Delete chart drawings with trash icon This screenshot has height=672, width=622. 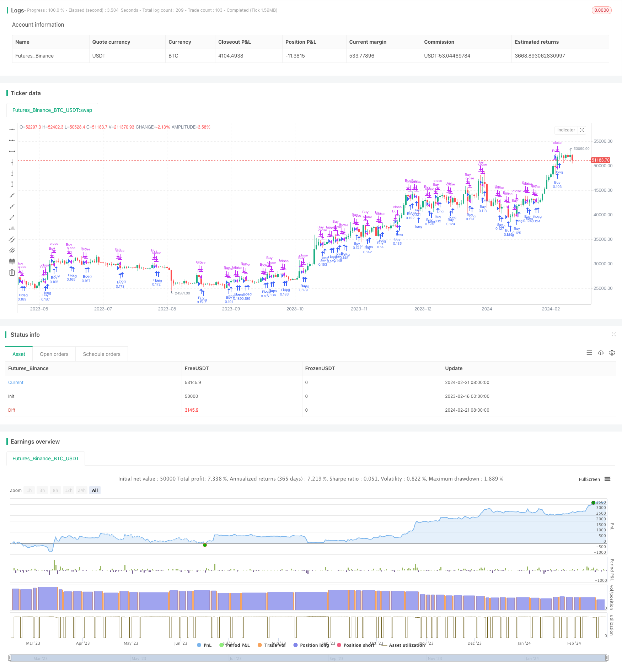(x=12, y=272)
